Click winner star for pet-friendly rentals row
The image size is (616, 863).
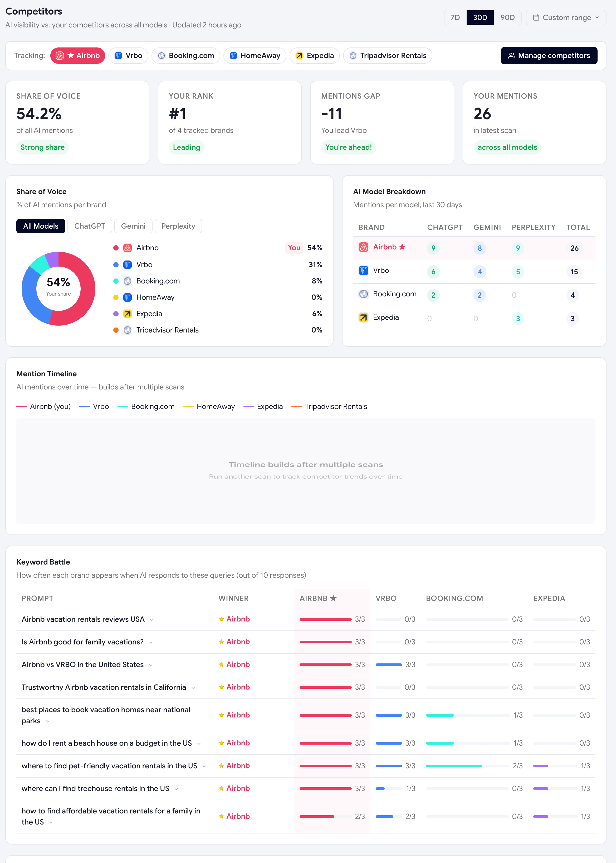click(x=221, y=766)
